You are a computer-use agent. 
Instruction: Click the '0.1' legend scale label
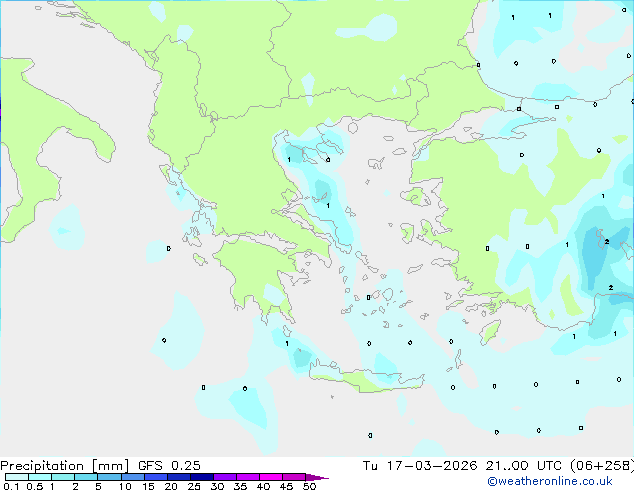pos(11,486)
